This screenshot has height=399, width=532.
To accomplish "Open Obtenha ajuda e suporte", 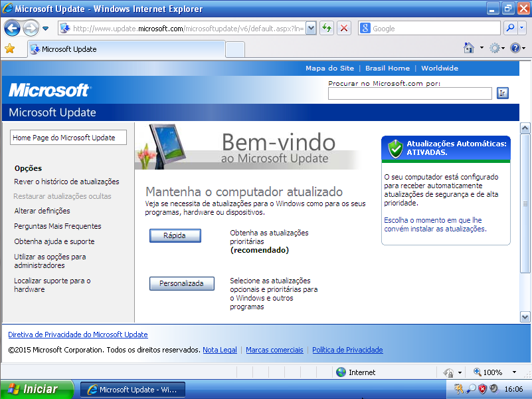I will (x=54, y=241).
